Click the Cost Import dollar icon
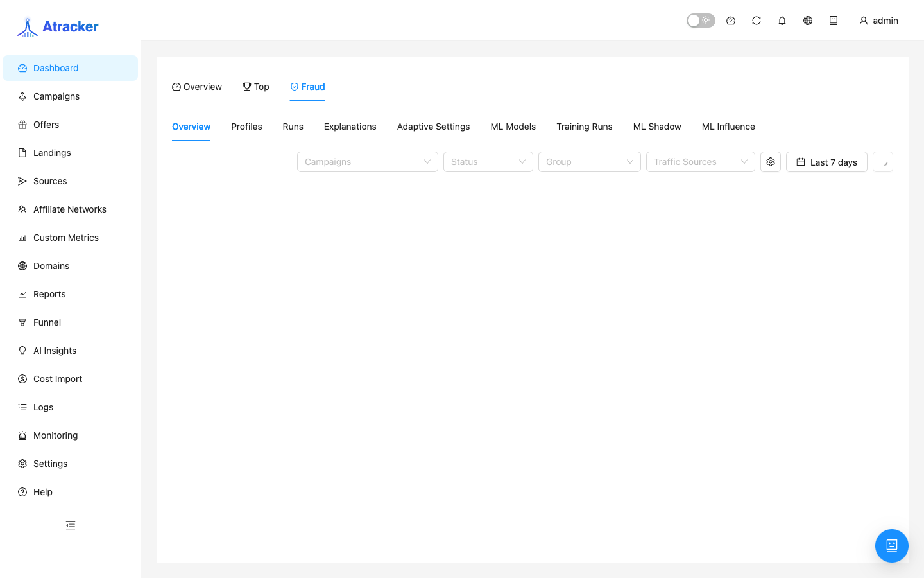 point(22,379)
